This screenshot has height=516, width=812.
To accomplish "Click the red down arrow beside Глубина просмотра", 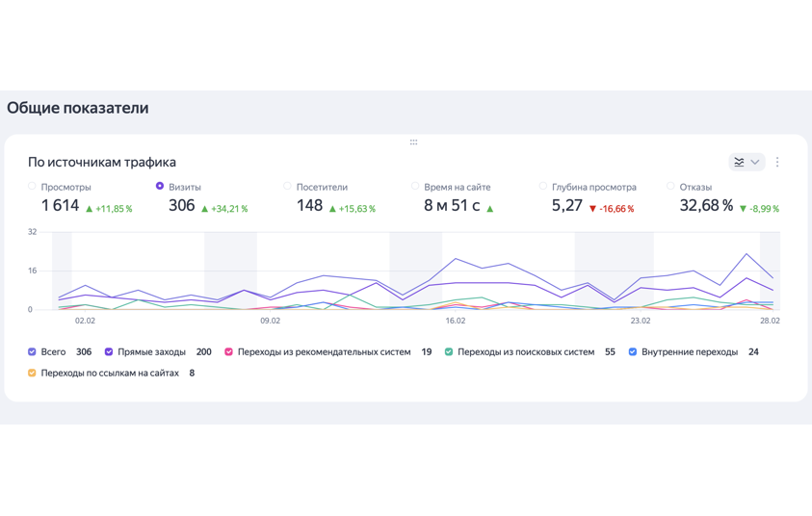I will click(x=592, y=209).
